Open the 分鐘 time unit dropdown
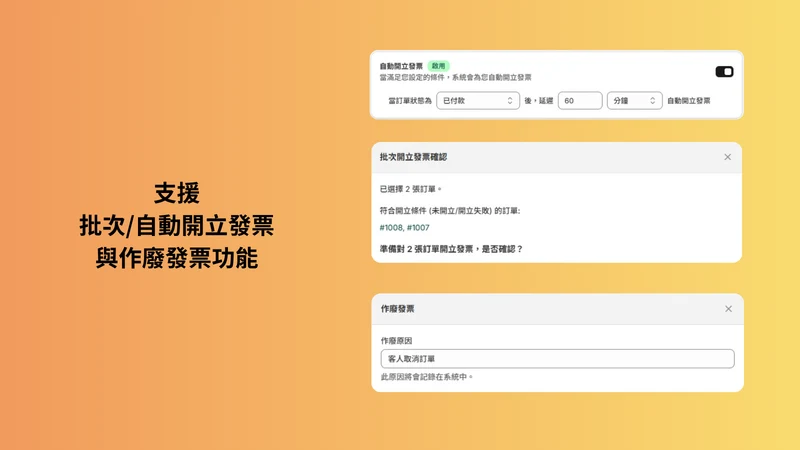The width and height of the screenshot is (800, 450). pyautogui.click(x=634, y=101)
